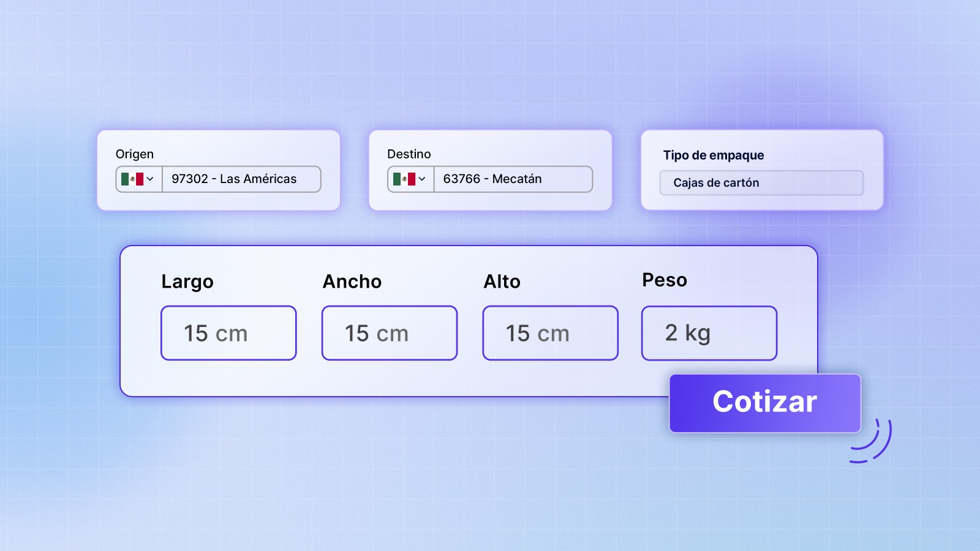Click the Origen postal code field
The image size is (980, 551).
241,179
